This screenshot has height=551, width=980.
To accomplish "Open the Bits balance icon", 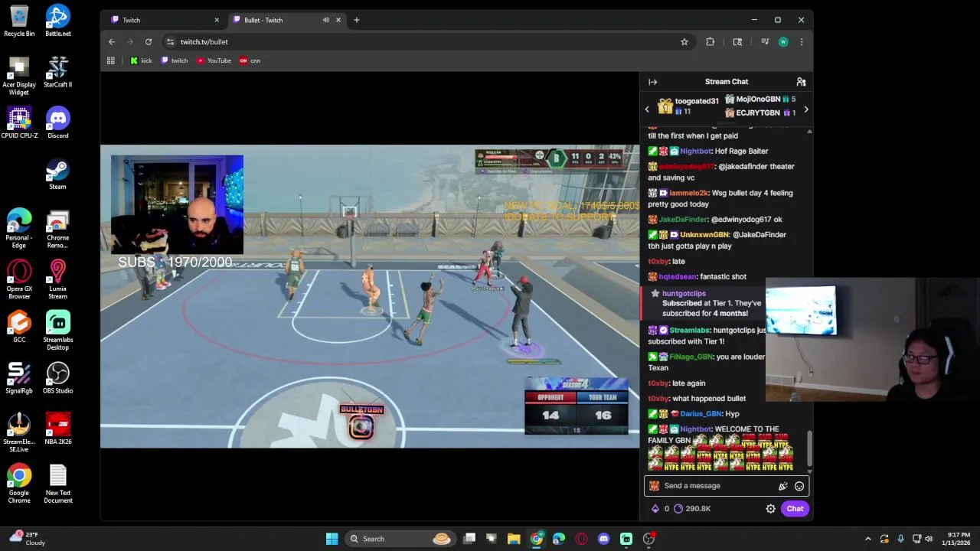I will [x=655, y=509].
